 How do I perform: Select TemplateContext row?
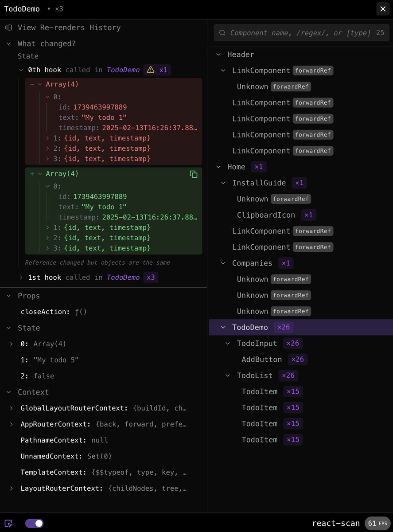(x=104, y=472)
